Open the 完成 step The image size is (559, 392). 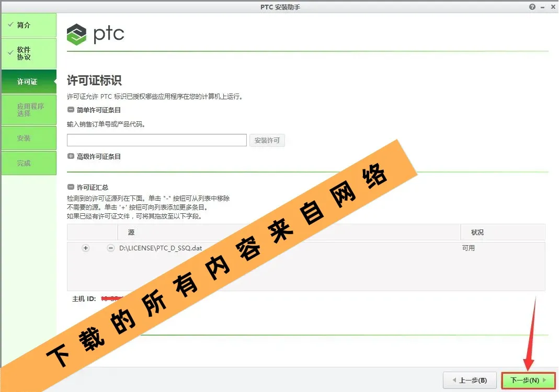(x=29, y=163)
